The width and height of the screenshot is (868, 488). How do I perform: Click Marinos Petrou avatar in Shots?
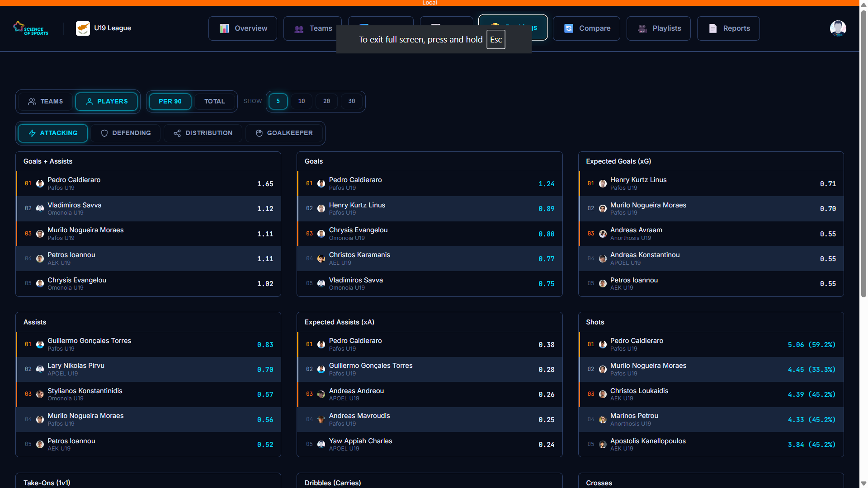[x=603, y=419]
